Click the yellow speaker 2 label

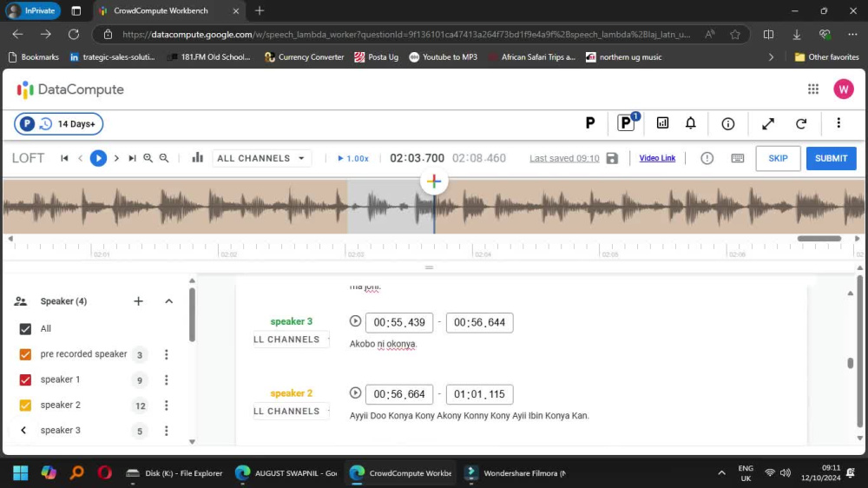pos(291,393)
